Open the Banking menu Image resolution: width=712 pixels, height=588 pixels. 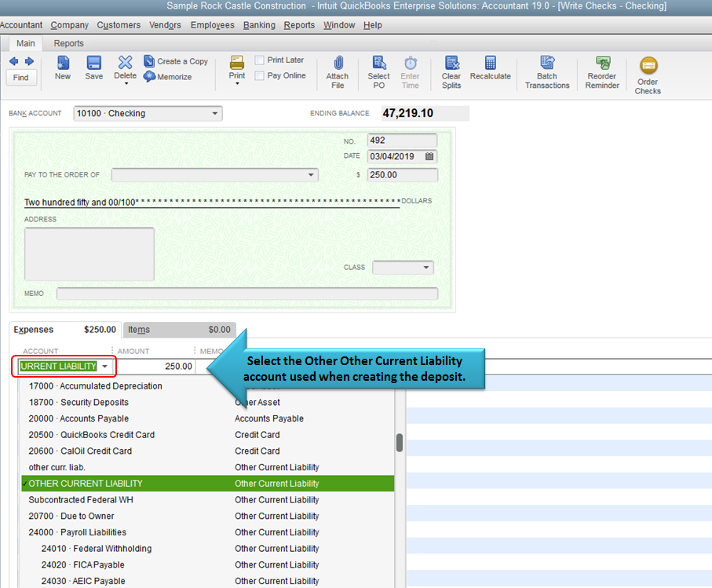259,25
